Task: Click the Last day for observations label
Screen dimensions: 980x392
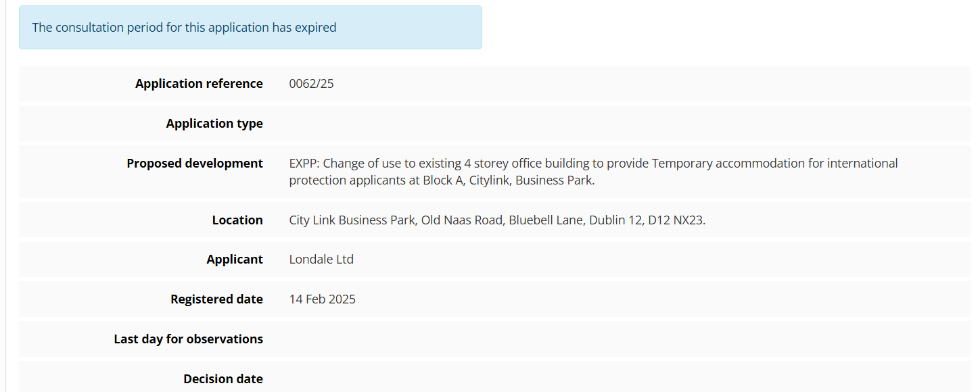Action: pos(188,339)
